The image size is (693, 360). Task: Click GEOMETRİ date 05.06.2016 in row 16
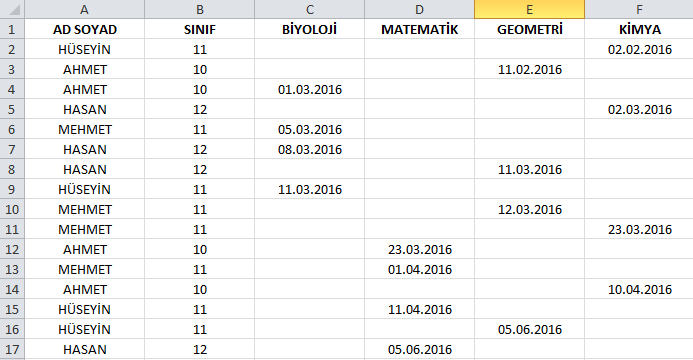[529, 329]
